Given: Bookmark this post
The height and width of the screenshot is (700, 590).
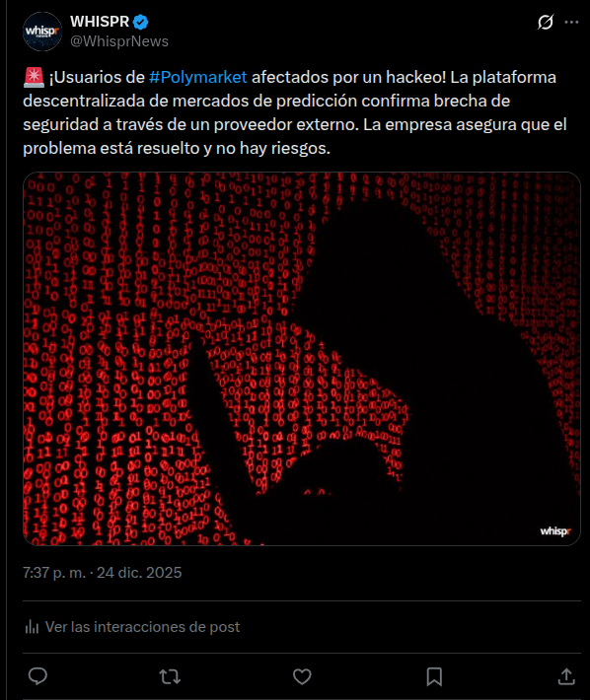Looking at the screenshot, I should [x=434, y=676].
